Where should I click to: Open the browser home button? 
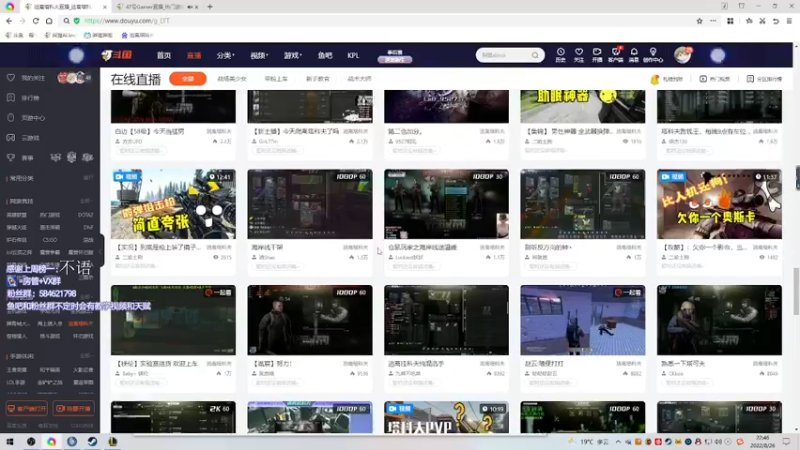pos(49,21)
